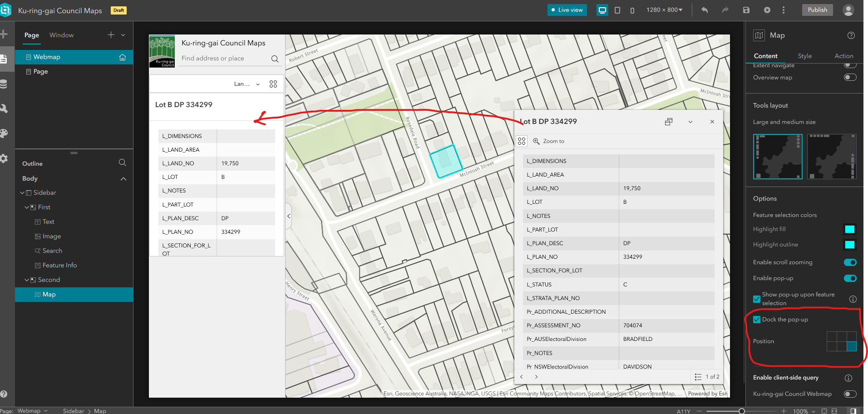Image resolution: width=868 pixels, height=414 pixels.
Task: Click the Save icon in the toolbar
Action: pos(746,10)
